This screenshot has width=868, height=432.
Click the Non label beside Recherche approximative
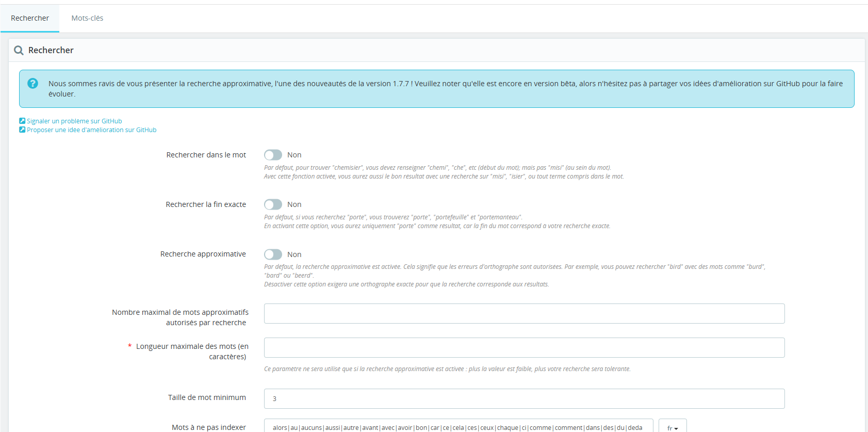(x=294, y=254)
